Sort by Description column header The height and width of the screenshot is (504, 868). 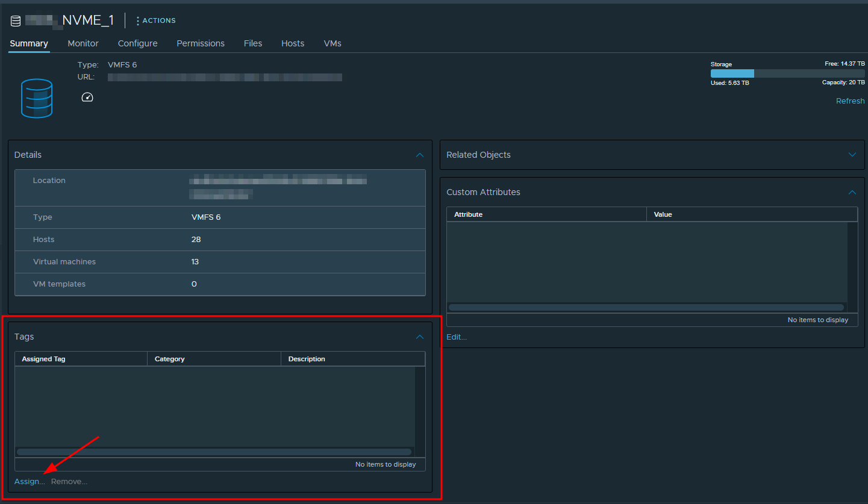353,359
